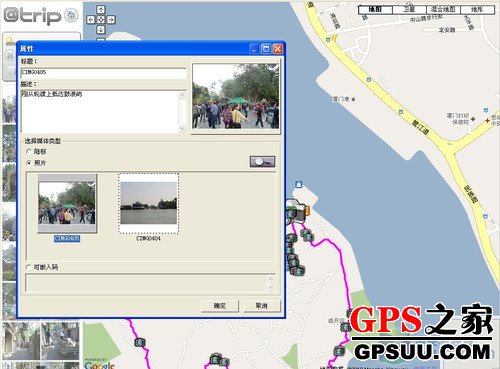
Task: Select the 路标 media type radio
Action: 29,151
